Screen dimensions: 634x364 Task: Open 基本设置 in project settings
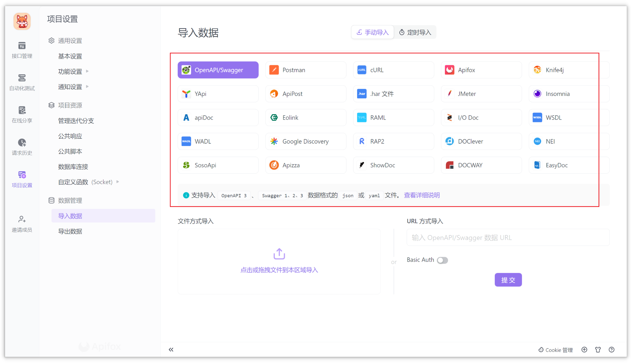70,56
